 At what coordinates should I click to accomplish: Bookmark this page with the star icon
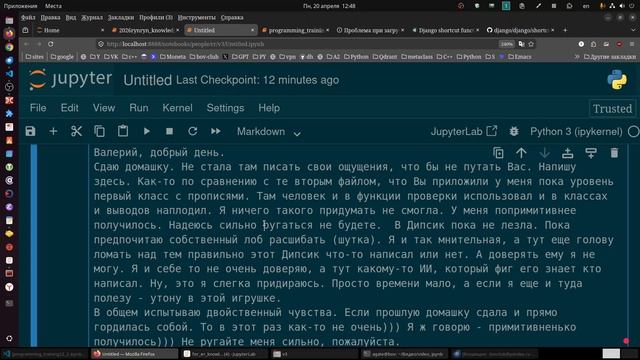[531, 44]
